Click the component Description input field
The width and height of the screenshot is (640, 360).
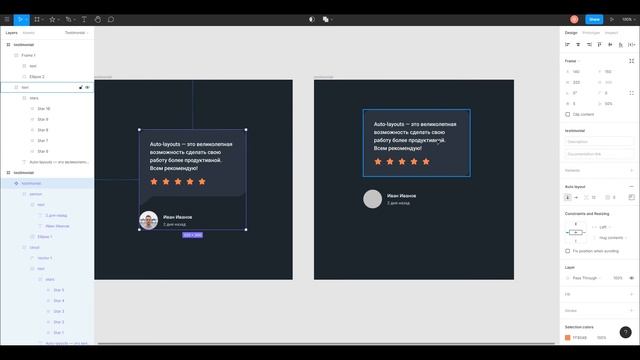coord(599,142)
